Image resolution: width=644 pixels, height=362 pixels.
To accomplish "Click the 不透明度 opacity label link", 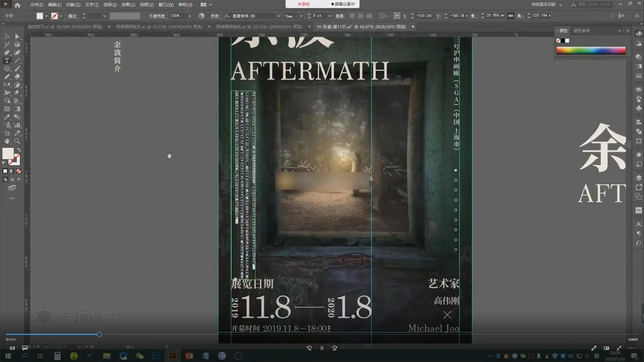I will pyautogui.click(x=158, y=16).
